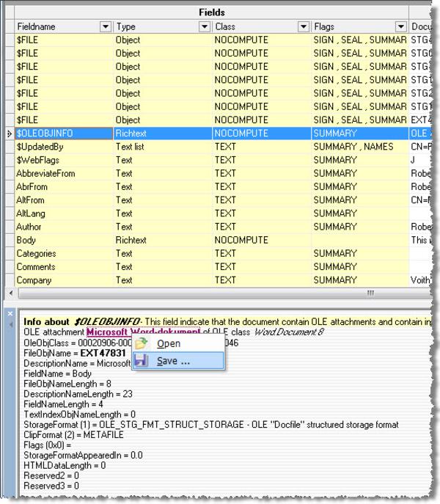Click the TEXT class cell in Company row

[262, 280]
